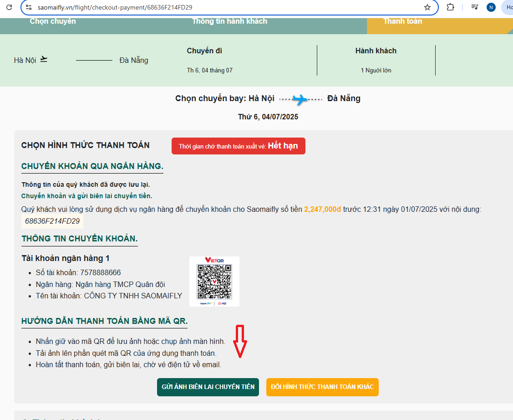Click instruction 'Nhấn giữ vào mã QR' line
Image resolution: width=513 pixels, height=420 pixels.
(x=131, y=342)
